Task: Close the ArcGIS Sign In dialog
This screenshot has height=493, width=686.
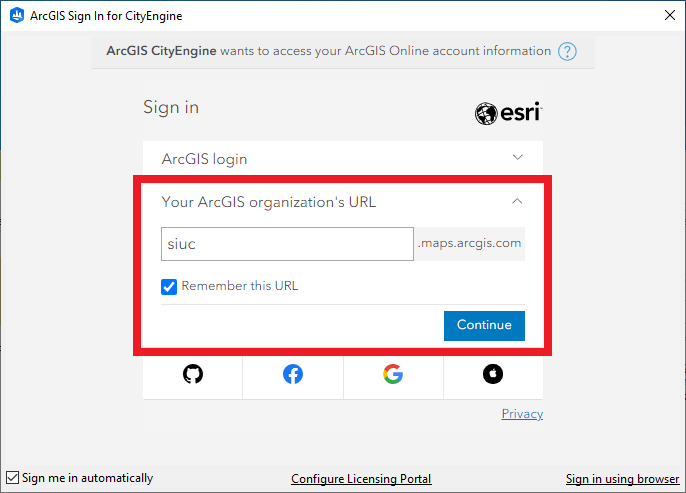Action: (668, 16)
